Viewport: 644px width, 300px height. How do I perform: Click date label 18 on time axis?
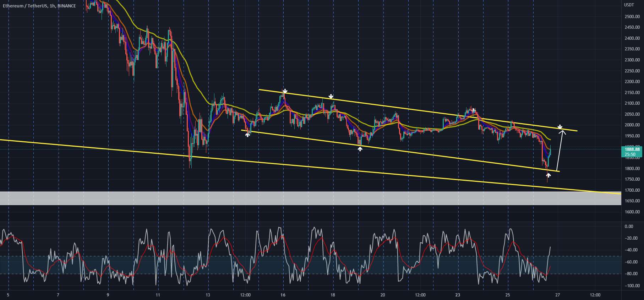[x=333, y=295]
